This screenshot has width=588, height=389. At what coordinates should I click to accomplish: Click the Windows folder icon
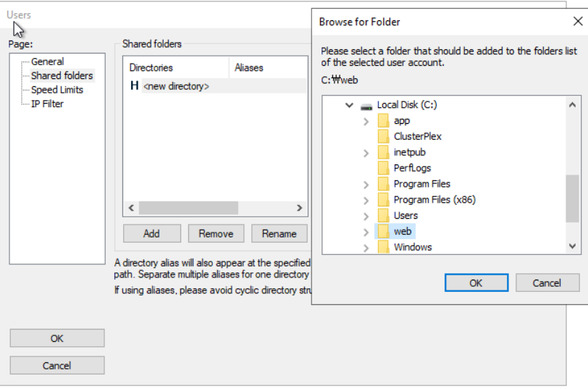383,247
